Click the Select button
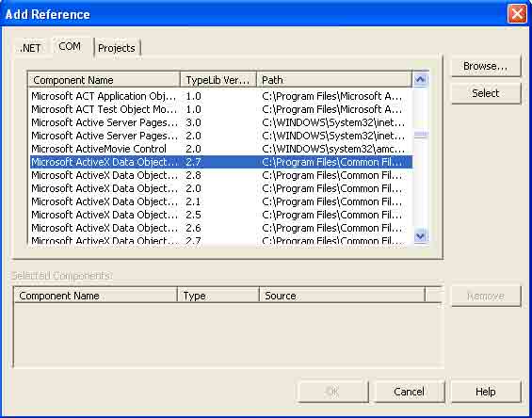 (x=486, y=93)
